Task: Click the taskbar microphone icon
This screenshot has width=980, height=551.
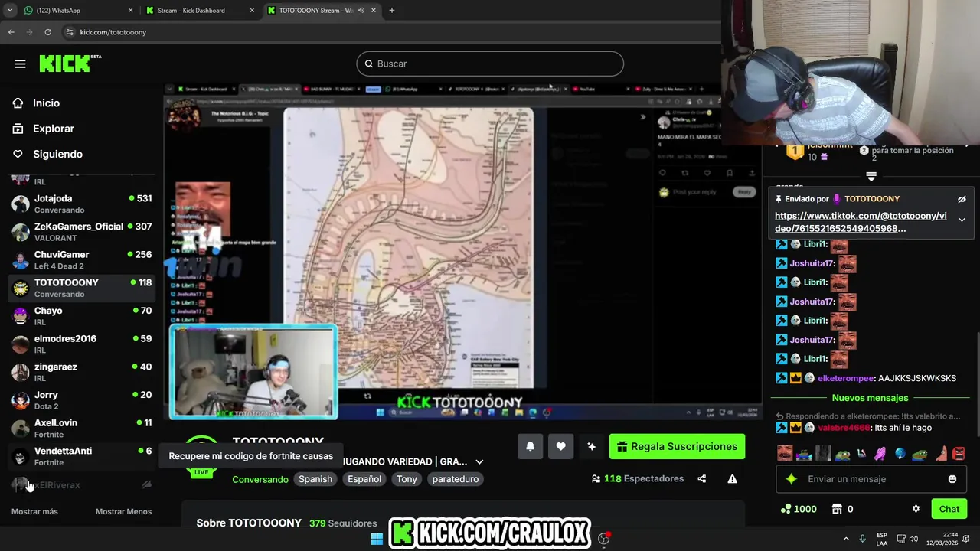Action: tap(862, 539)
